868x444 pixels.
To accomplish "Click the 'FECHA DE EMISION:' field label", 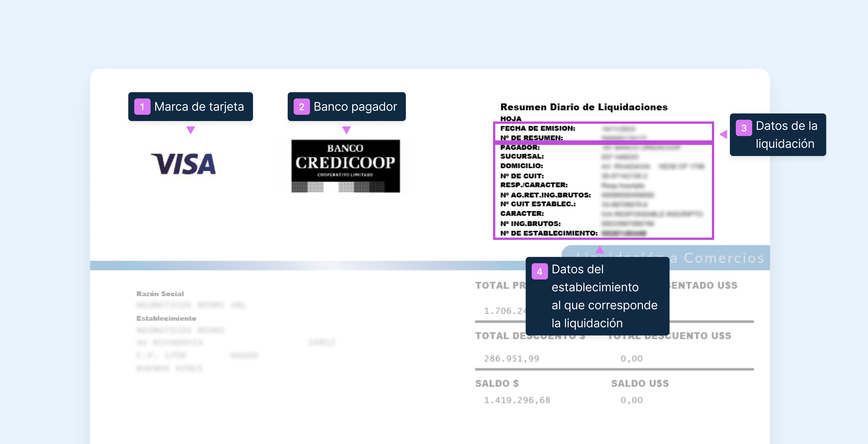I will pos(538,128).
